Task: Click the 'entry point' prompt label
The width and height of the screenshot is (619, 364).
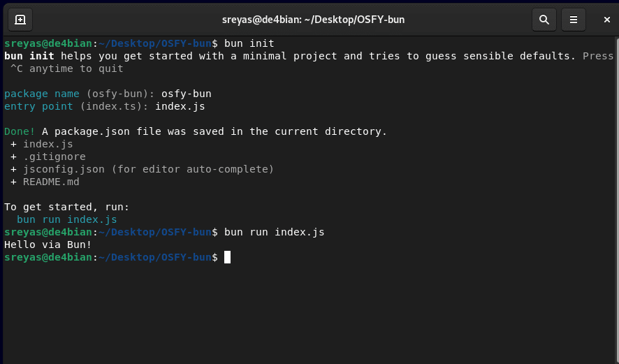Action: [38, 106]
